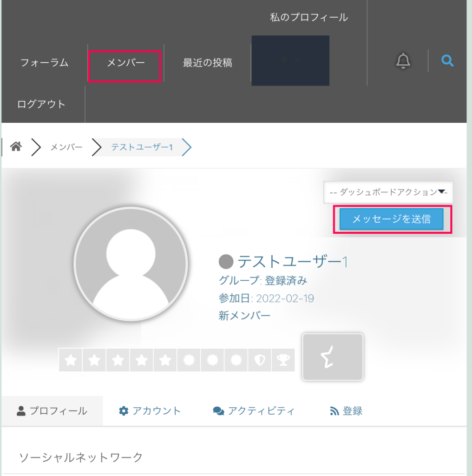Click the fourth star rating icon
This screenshot has height=476, width=472.
142,360
